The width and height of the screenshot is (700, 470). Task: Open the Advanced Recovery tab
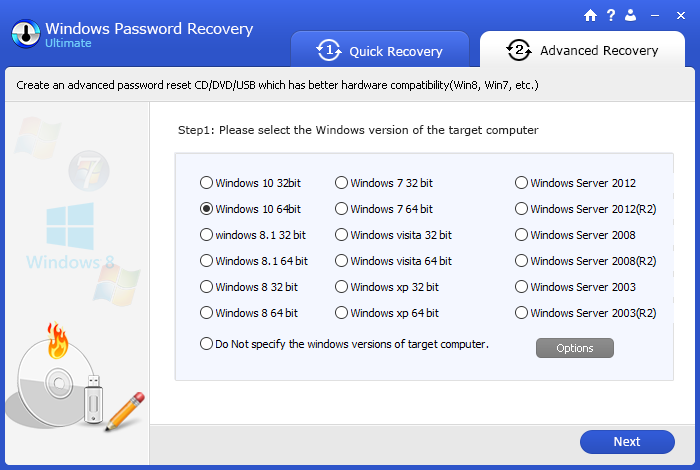(x=582, y=50)
